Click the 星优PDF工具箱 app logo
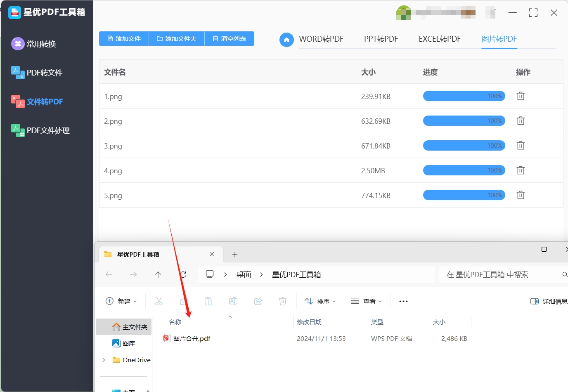568x392 pixels. pos(14,12)
